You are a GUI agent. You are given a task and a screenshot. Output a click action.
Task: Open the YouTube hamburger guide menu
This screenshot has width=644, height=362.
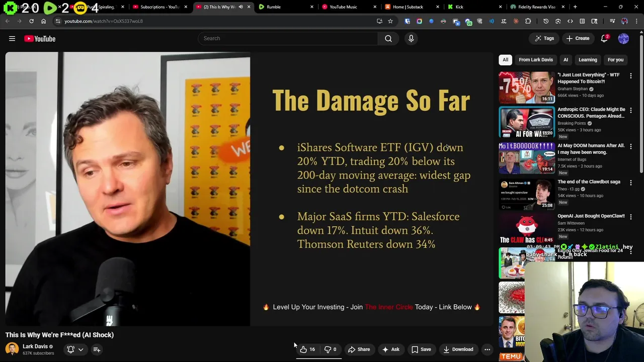[x=12, y=39]
